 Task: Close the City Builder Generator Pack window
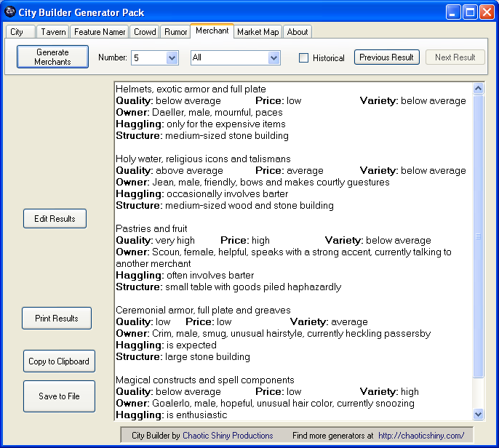(487, 12)
